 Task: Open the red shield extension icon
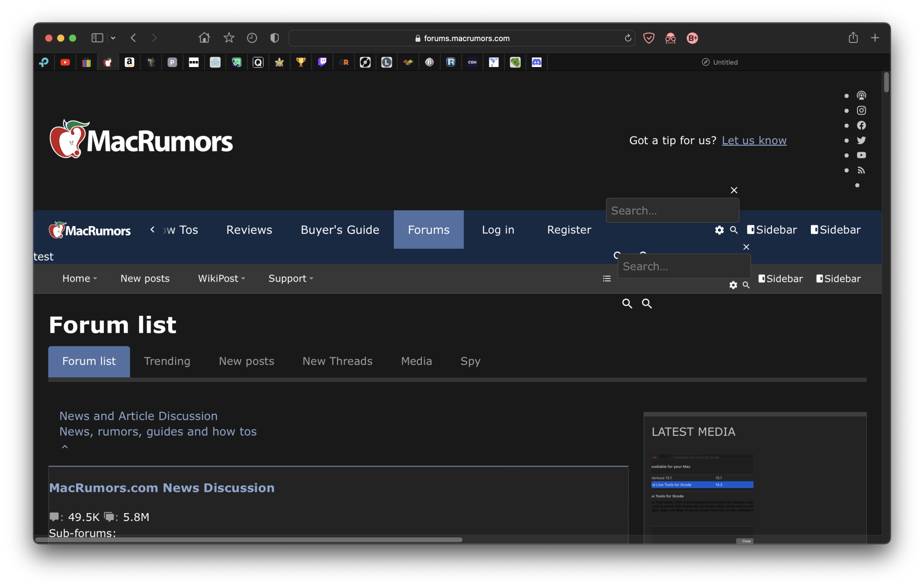pyautogui.click(x=649, y=38)
